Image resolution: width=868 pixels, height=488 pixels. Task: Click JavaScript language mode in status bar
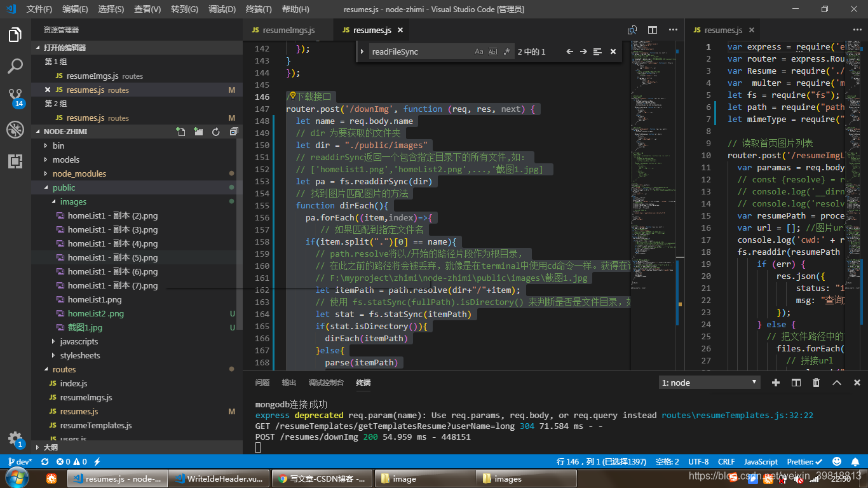coord(761,461)
